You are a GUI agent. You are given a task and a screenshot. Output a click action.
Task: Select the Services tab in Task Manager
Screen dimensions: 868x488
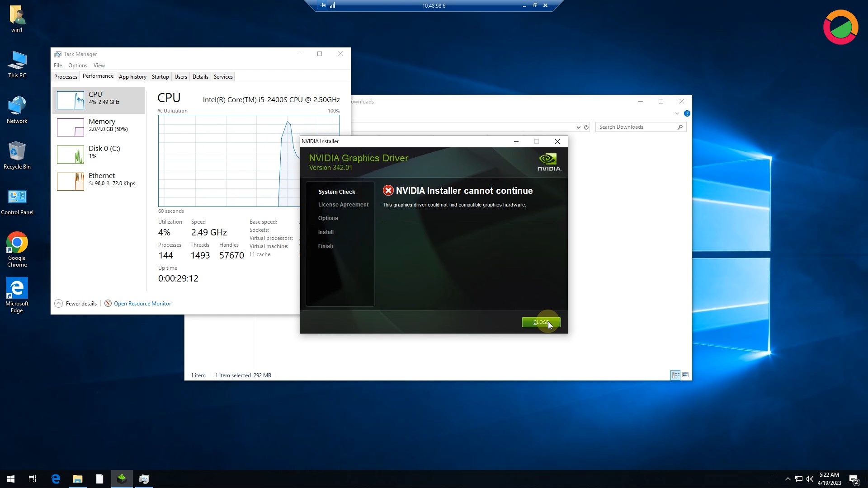[222, 76]
